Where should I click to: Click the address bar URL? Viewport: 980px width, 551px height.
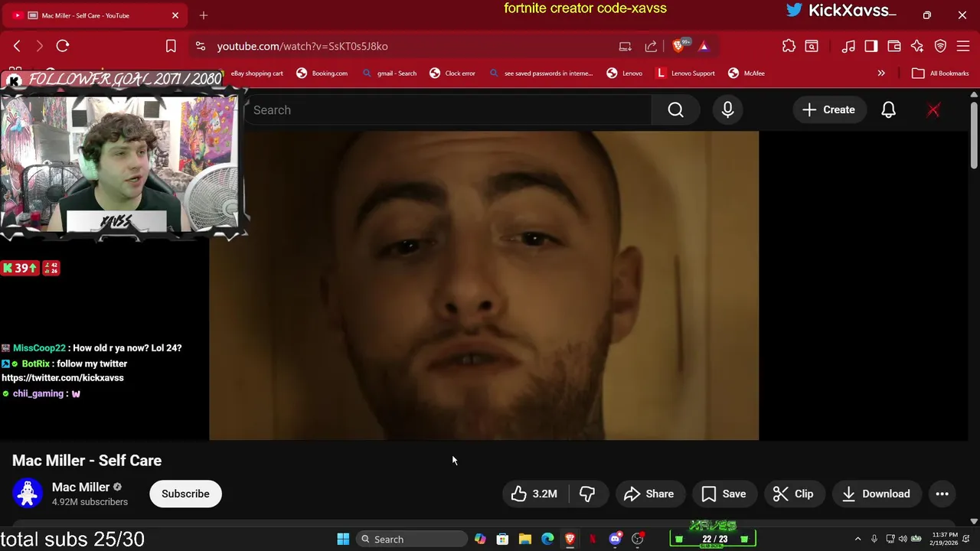[302, 46]
